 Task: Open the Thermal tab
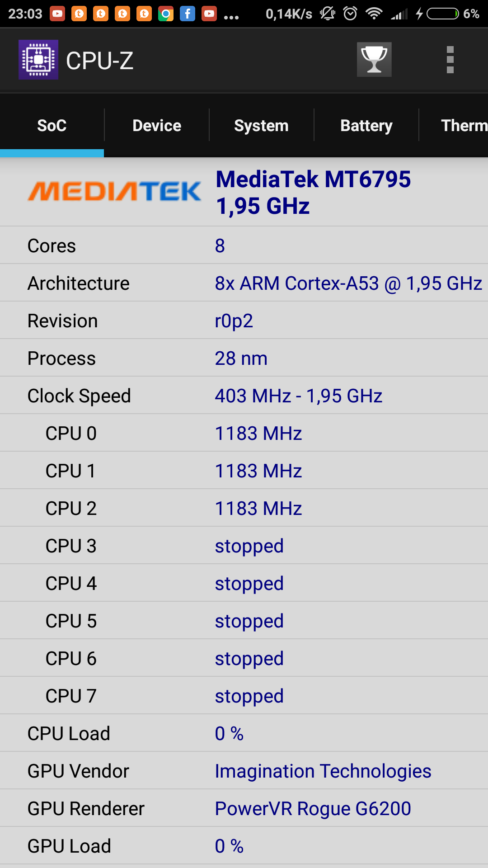click(463, 126)
